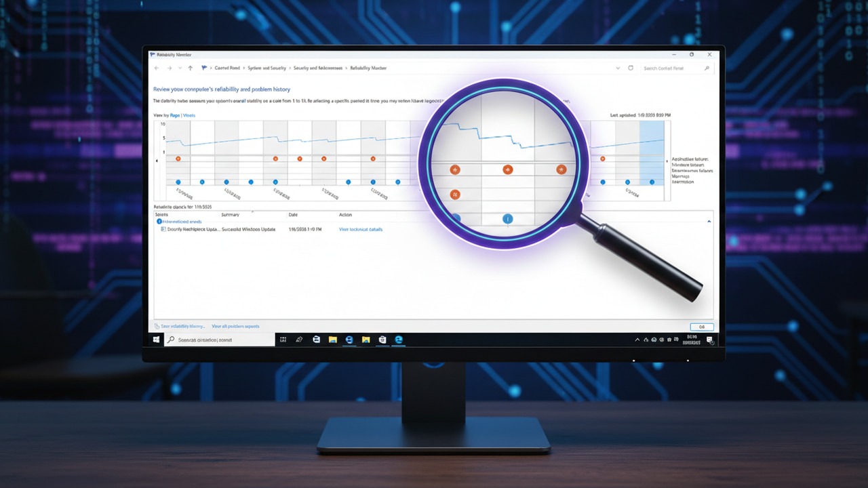The height and width of the screenshot is (488, 868).
Task: Switch the reliability view to Weeks
Action: [189, 115]
